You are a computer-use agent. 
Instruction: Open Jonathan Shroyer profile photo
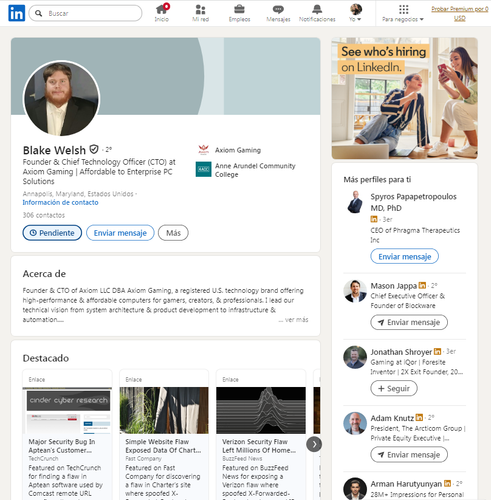click(x=355, y=357)
